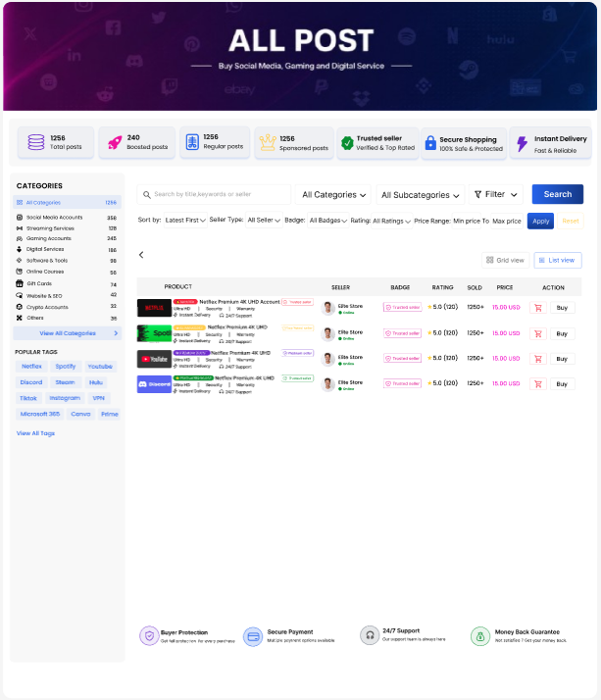Image resolution: width=601 pixels, height=700 pixels.
Task: Click the Crypto Accounts category icon
Action: pyautogui.click(x=20, y=307)
